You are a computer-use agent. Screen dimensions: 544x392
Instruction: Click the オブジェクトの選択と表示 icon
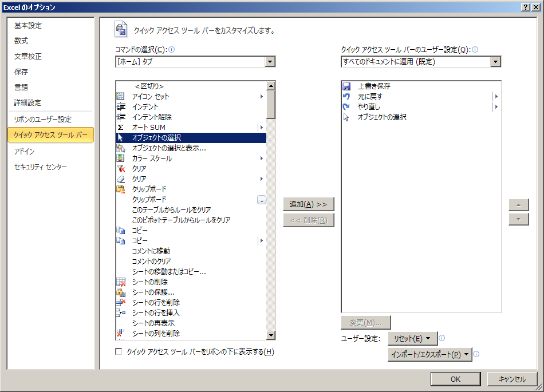(120, 148)
